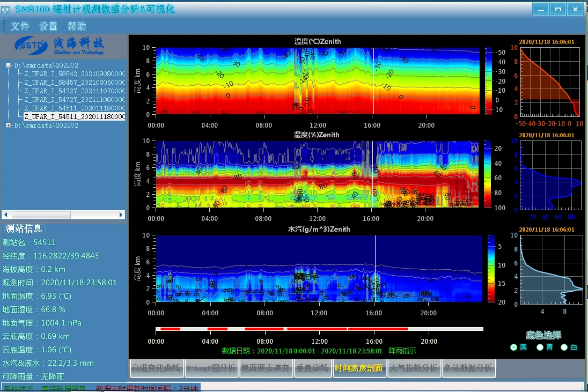Screen dimensions: 588x392
Task: Open the 天气指数分析 view
Action: (x=413, y=368)
